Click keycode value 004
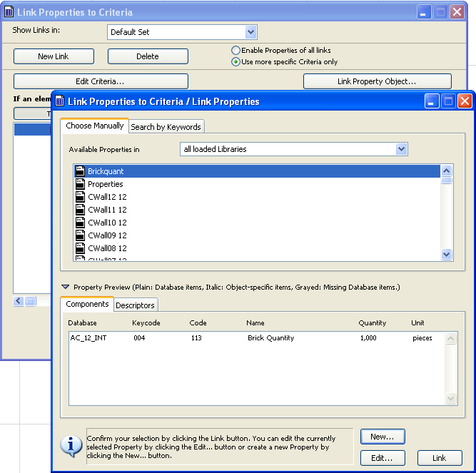Screen dimensions: 476x473 [x=139, y=338]
